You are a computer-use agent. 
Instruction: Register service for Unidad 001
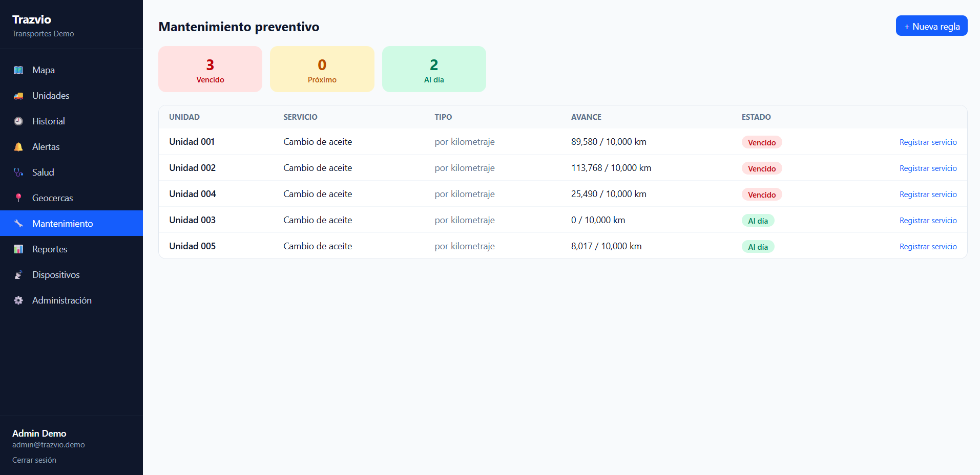(x=928, y=142)
